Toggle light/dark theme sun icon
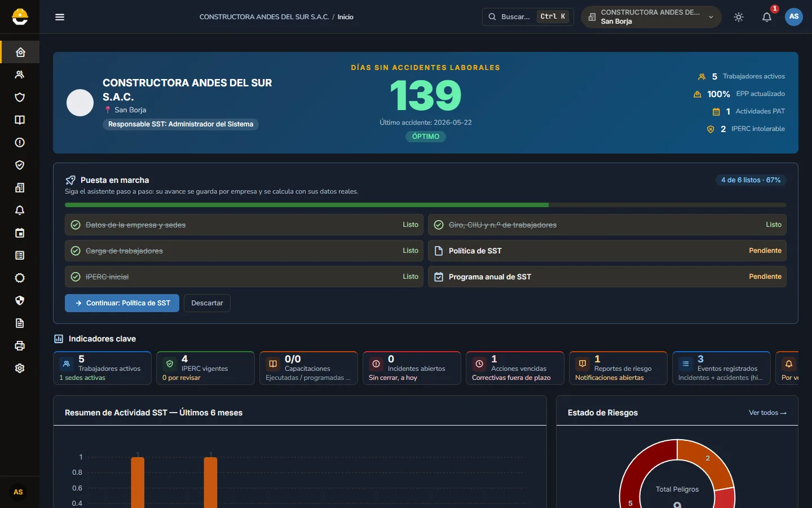Image resolution: width=812 pixels, height=508 pixels. [x=739, y=17]
